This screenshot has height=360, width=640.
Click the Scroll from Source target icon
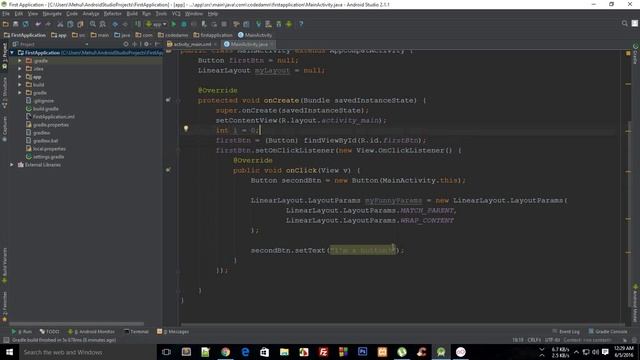(126, 44)
